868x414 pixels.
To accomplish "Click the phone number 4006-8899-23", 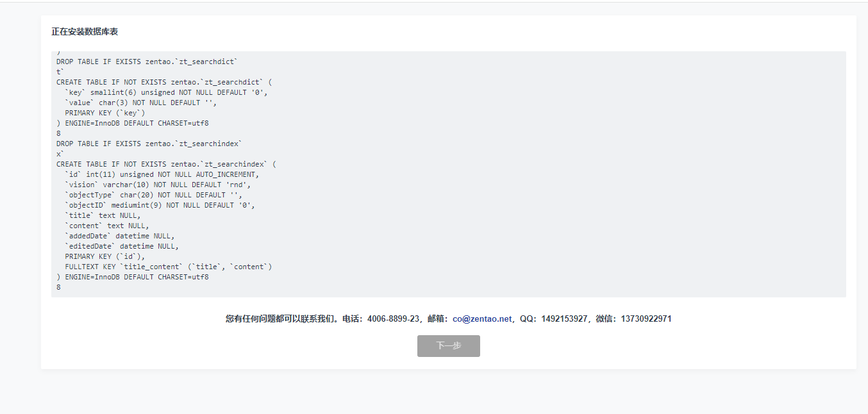I will (x=393, y=319).
